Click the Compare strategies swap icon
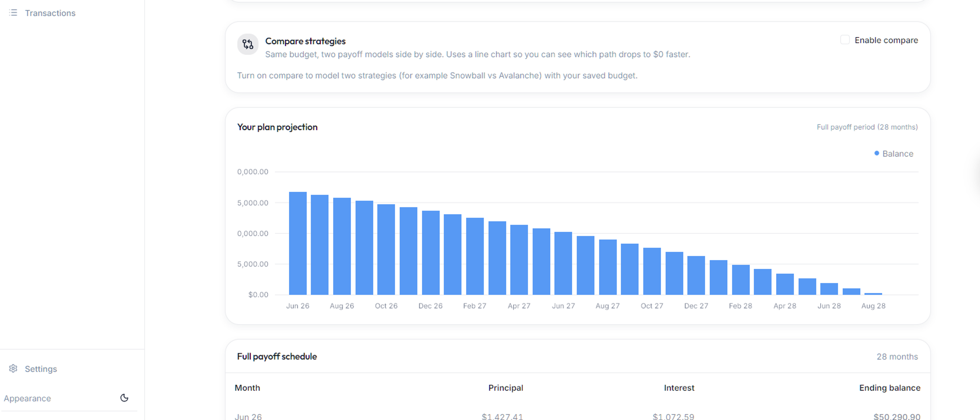 coord(248,44)
